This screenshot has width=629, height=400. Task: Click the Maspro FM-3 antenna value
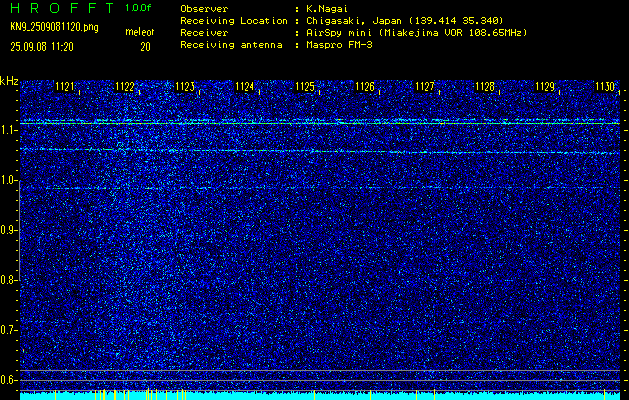tap(339, 45)
